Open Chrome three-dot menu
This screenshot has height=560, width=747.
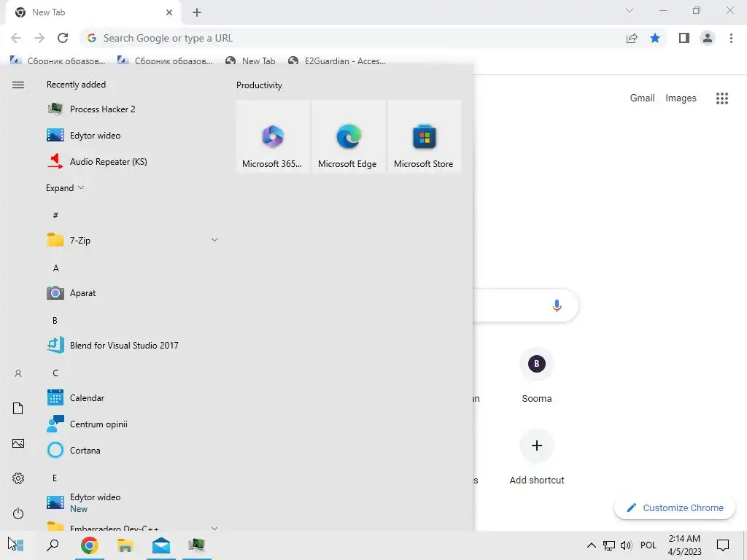tap(731, 38)
